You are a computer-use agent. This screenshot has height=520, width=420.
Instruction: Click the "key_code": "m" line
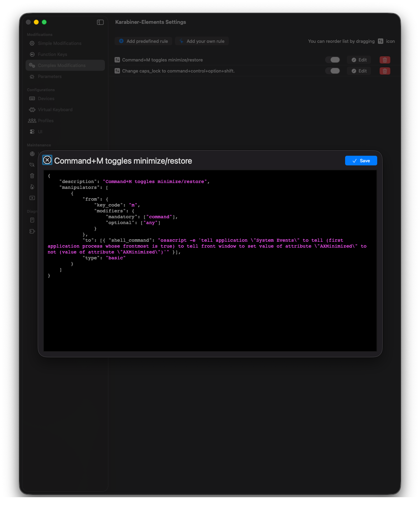(x=117, y=205)
